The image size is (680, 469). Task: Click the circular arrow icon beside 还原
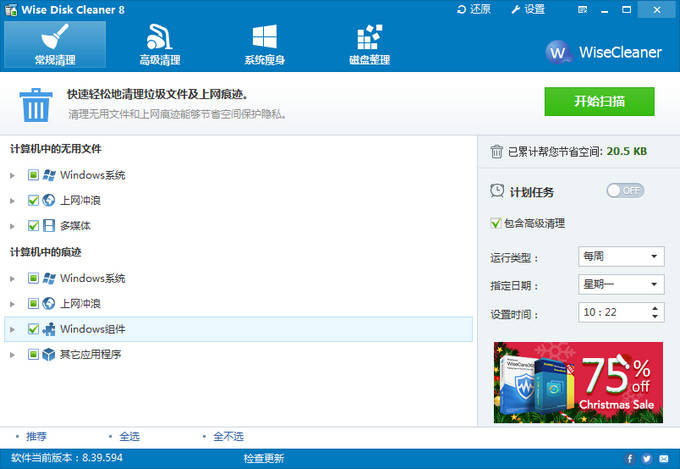461,10
